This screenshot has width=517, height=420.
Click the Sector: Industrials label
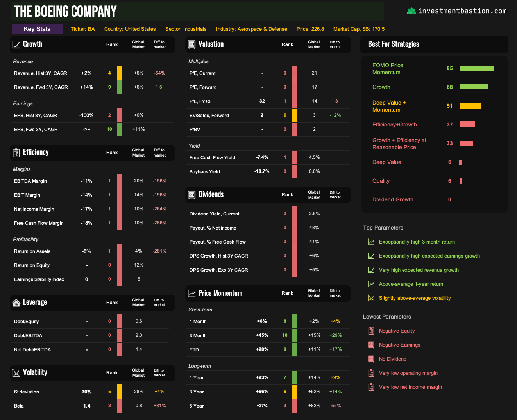click(186, 29)
